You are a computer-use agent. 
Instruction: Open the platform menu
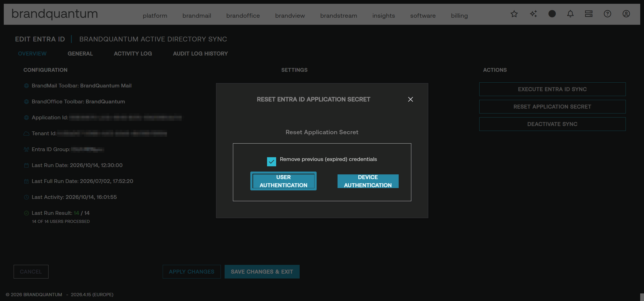click(155, 16)
